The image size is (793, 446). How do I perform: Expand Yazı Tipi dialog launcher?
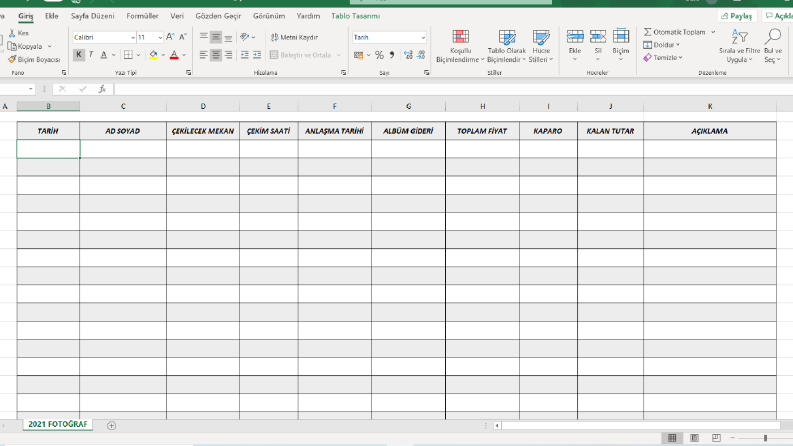pyautogui.click(x=189, y=73)
